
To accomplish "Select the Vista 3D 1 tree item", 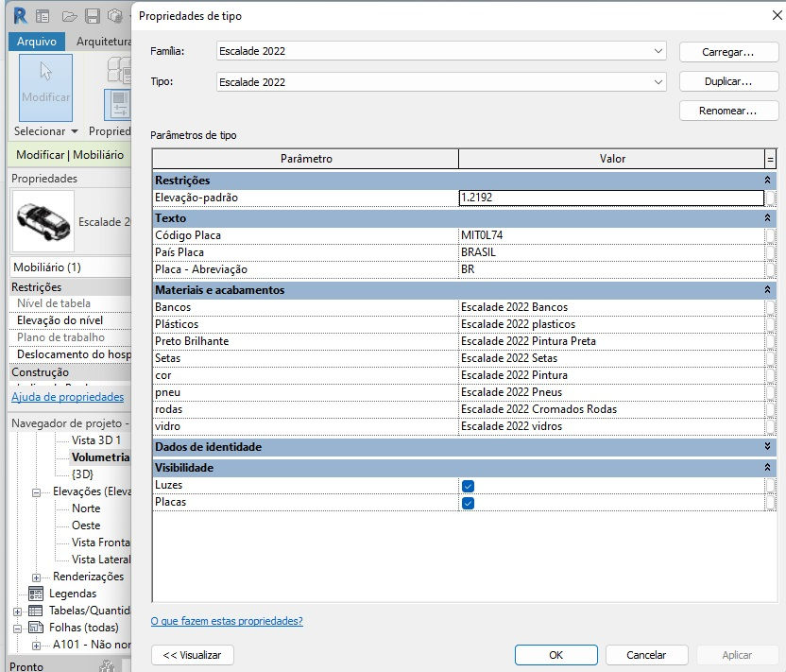I will (x=96, y=440).
